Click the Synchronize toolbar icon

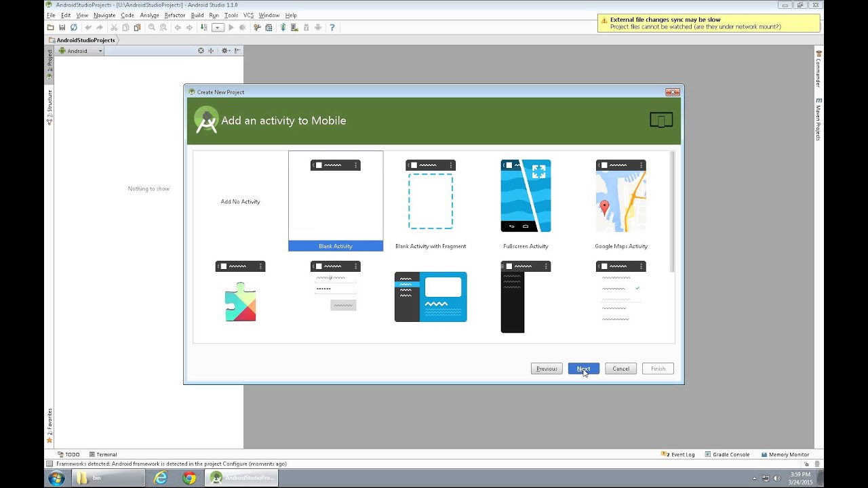74,27
